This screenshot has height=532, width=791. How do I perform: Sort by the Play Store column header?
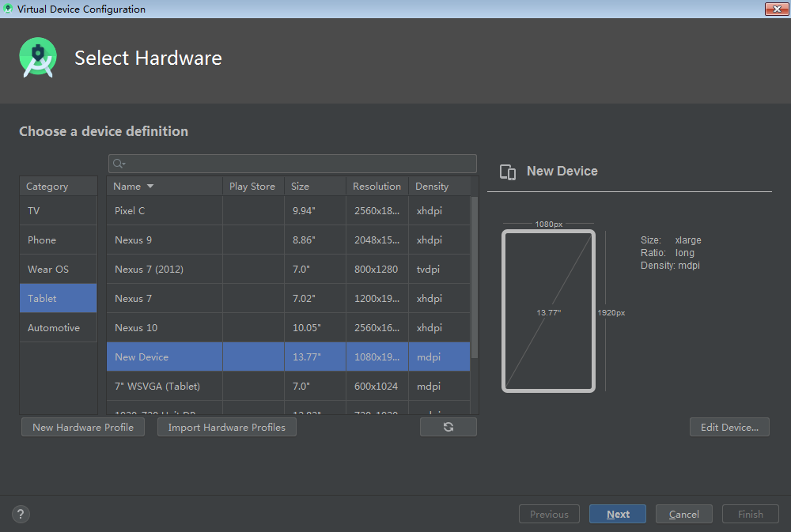coord(253,186)
